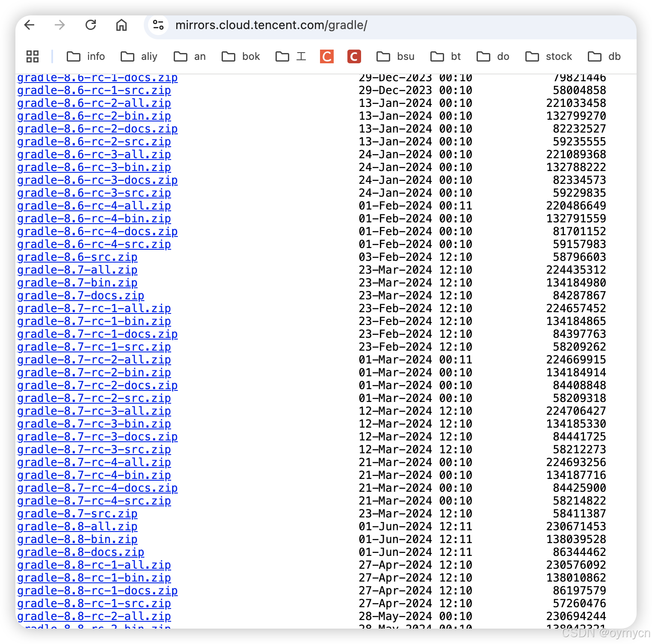Download gradle-8.8-rc-2-all.zip

(x=94, y=616)
